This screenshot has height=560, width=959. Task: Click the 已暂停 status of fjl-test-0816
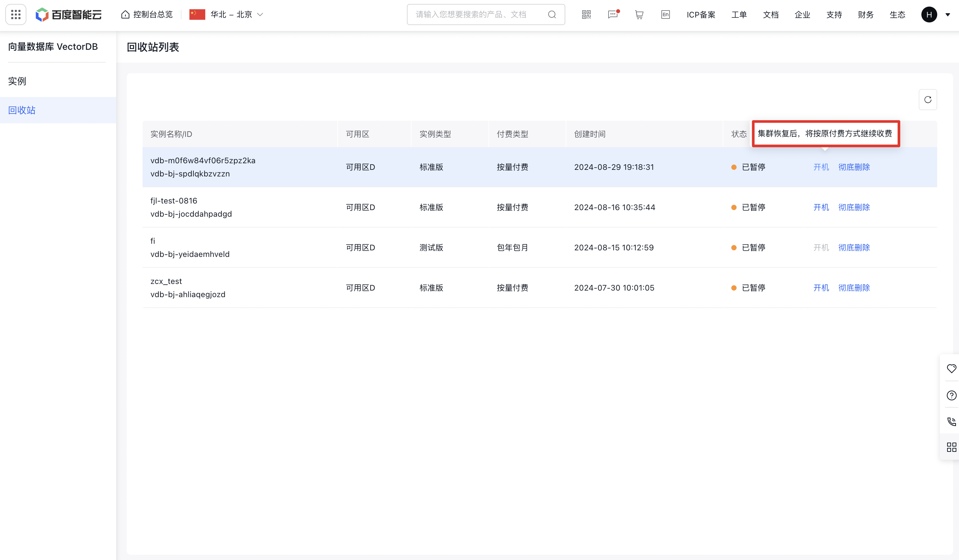point(748,207)
